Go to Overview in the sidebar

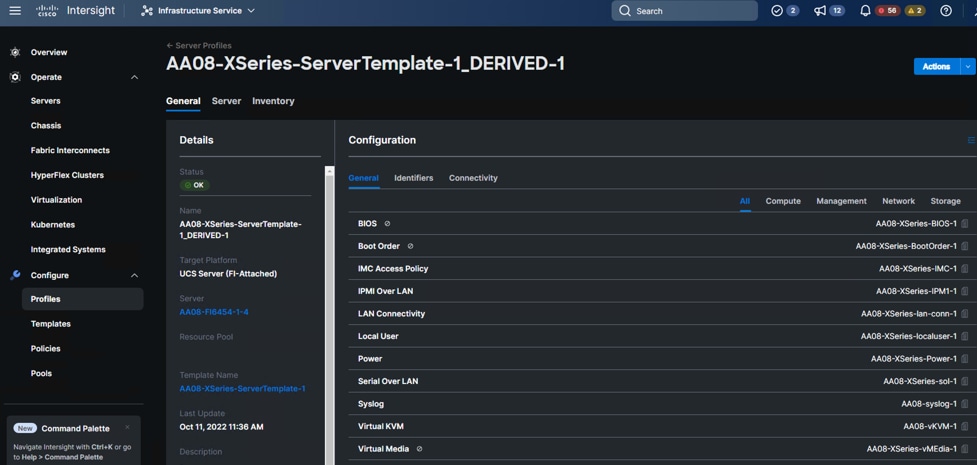pos(49,52)
